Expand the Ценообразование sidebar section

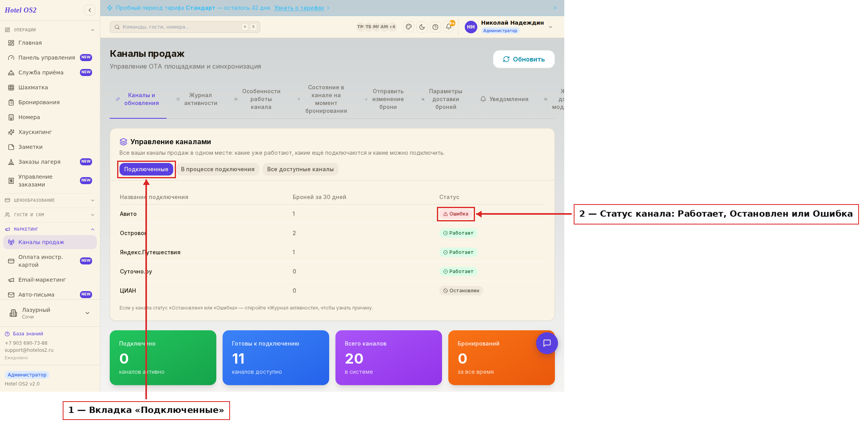[x=50, y=200]
